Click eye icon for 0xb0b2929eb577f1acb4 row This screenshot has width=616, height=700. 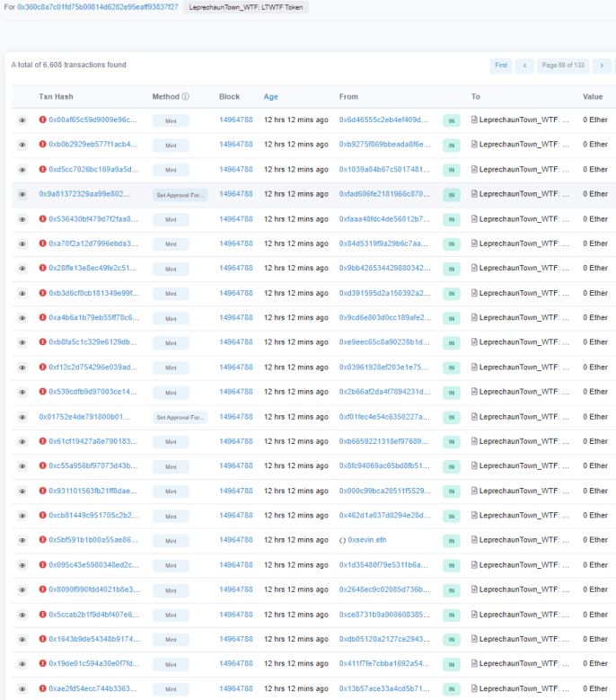tap(22, 145)
